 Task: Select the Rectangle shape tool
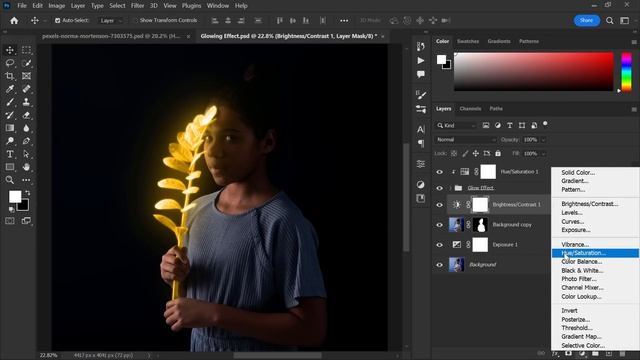(x=10, y=167)
